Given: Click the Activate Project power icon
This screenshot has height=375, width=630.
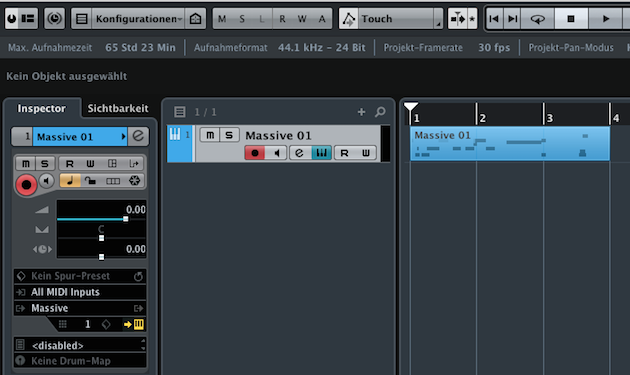Looking at the screenshot, I should tap(12, 18).
